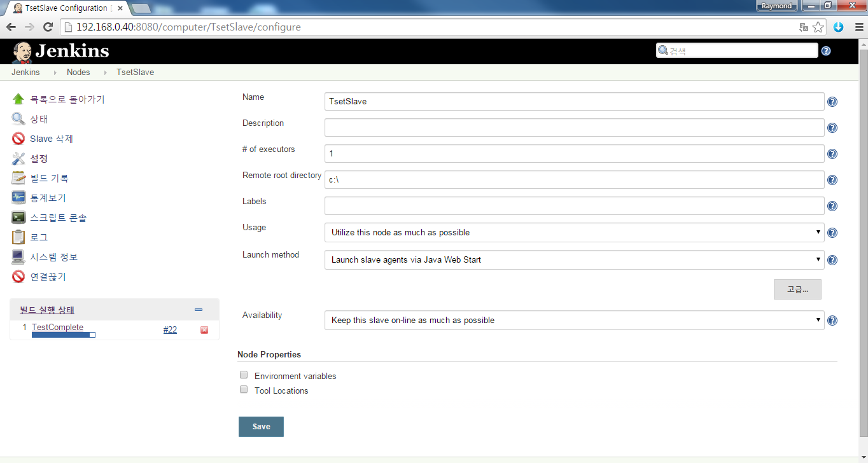Expand the Launch method dropdown
This screenshot has height=463, width=868.
574,259
